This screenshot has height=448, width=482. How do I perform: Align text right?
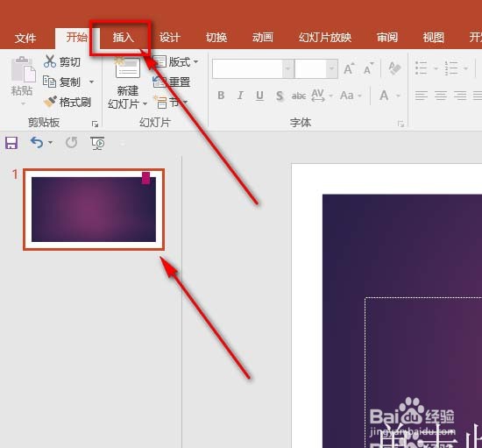(460, 96)
